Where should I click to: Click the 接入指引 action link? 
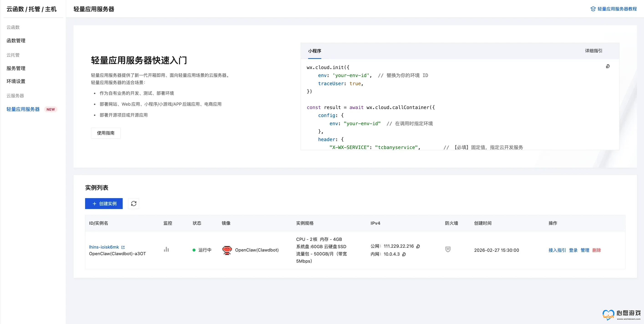[557, 250]
